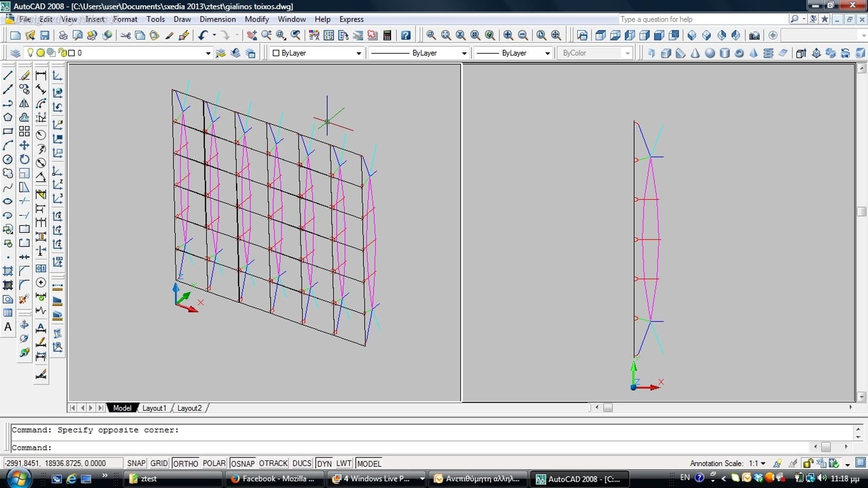Select the Line draw tool
This screenshot has height=488, width=868.
point(8,76)
